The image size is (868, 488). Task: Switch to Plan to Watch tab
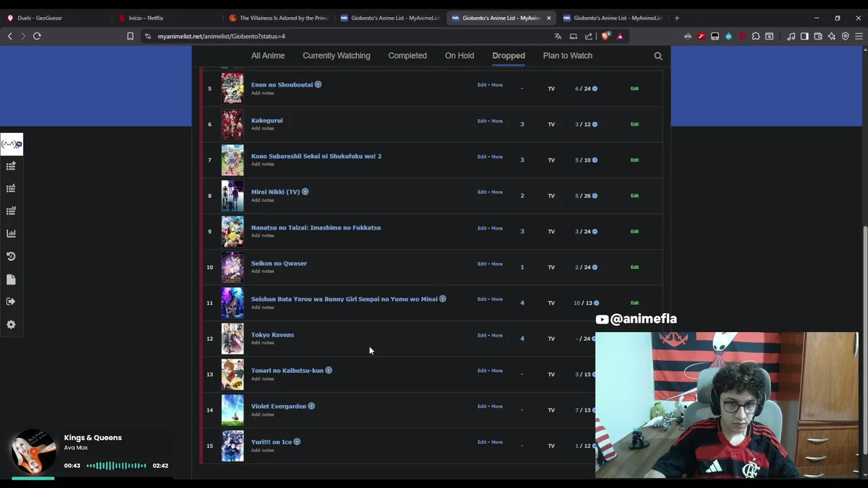pos(568,56)
